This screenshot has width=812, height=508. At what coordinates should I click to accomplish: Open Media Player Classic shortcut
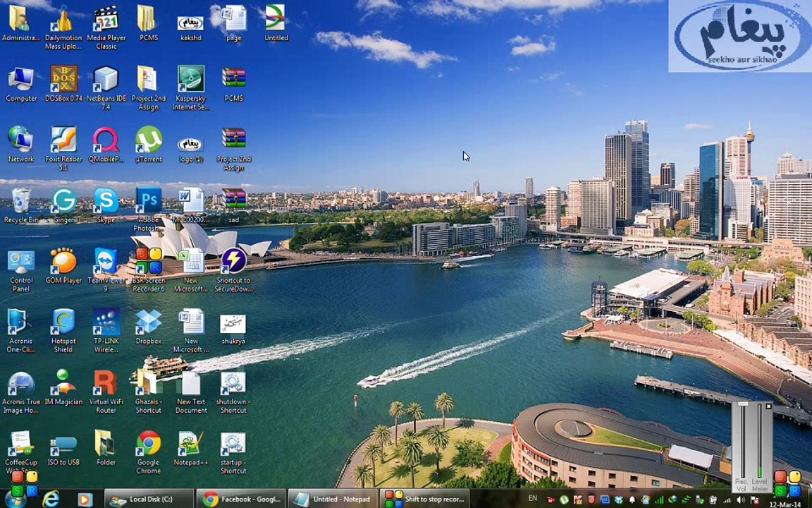[x=106, y=27]
